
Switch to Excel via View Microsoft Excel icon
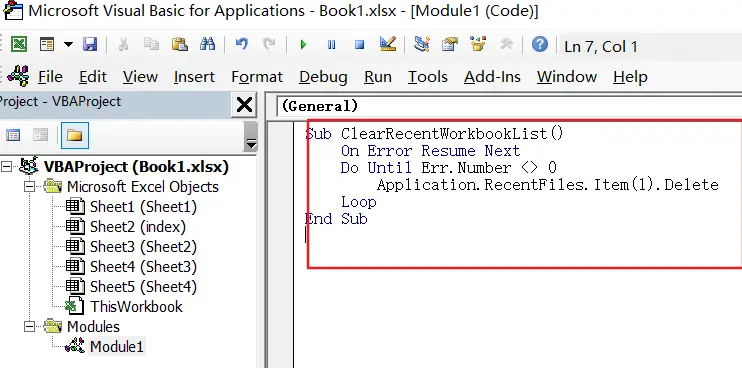point(19,45)
